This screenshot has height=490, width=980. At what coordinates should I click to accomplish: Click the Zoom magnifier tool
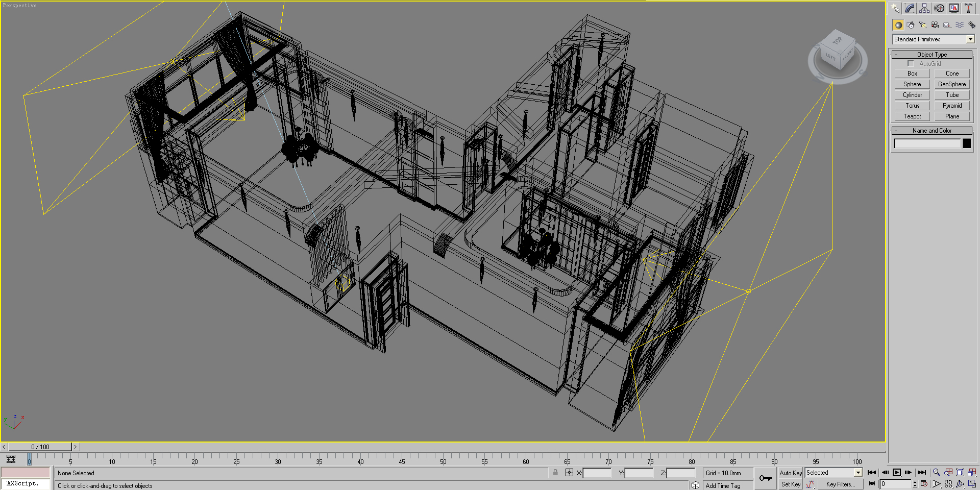coord(936,473)
